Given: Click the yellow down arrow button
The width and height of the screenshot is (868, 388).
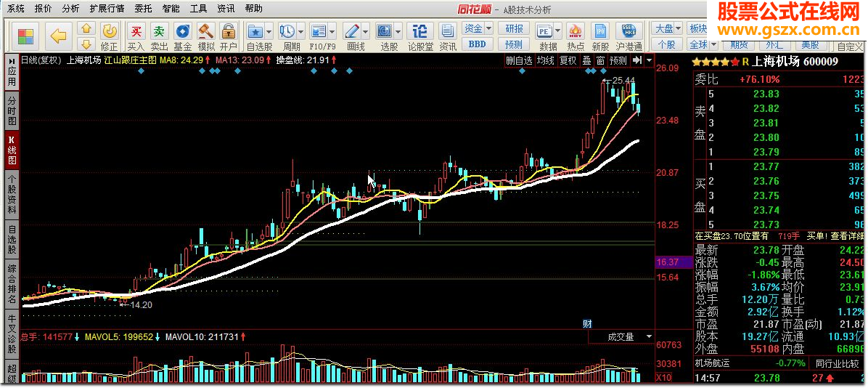Looking at the screenshot, I should (86, 44).
